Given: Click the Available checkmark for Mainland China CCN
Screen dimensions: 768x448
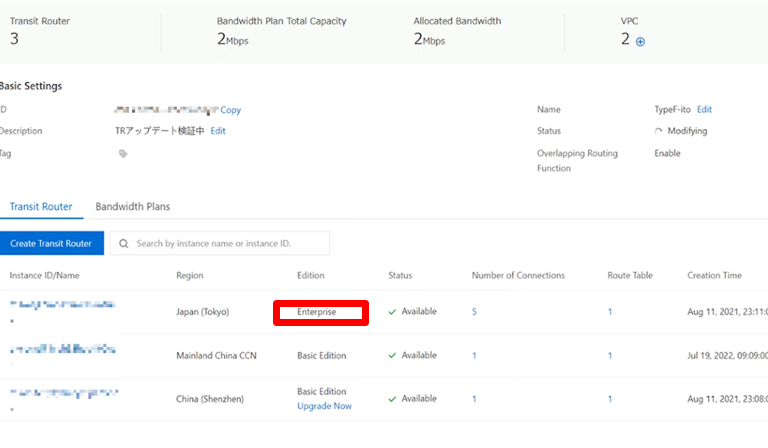Looking at the screenshot, I should tap(393, 355).
